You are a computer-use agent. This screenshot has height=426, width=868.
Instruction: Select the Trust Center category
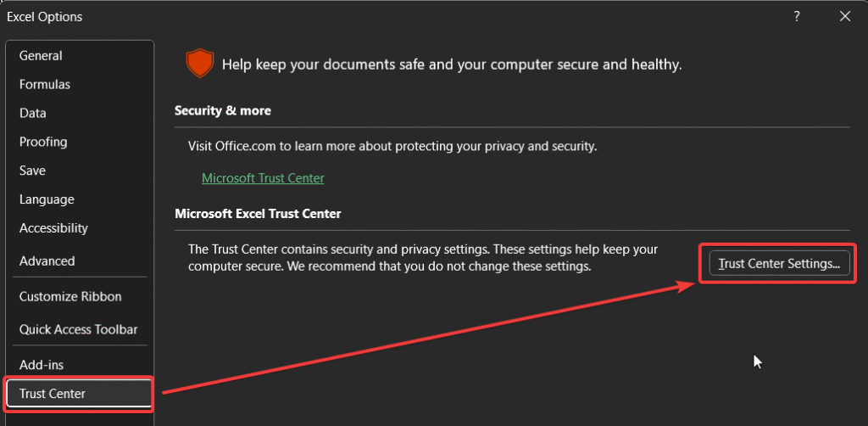click(x=53, y=394)
